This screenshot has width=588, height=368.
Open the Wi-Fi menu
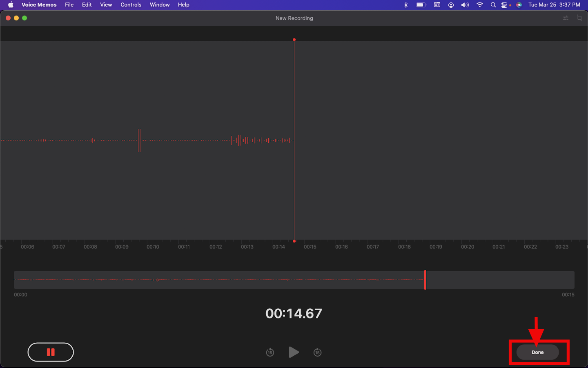(x=480, y=5)
